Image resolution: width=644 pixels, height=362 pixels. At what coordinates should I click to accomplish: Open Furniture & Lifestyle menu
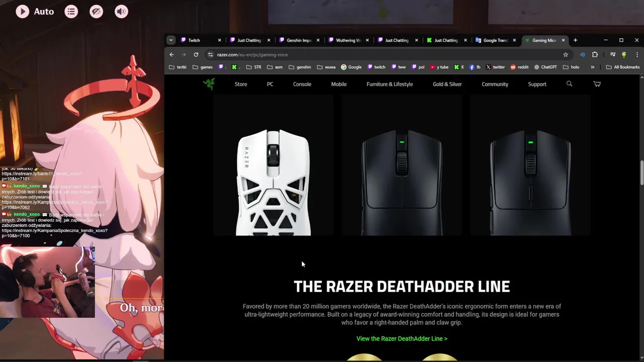tap(390, 84)
